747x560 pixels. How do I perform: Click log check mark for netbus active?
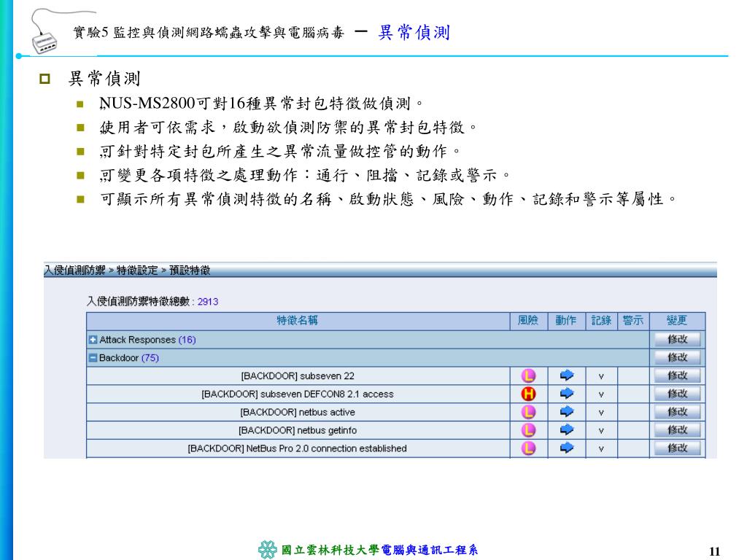tap(601, 413)
